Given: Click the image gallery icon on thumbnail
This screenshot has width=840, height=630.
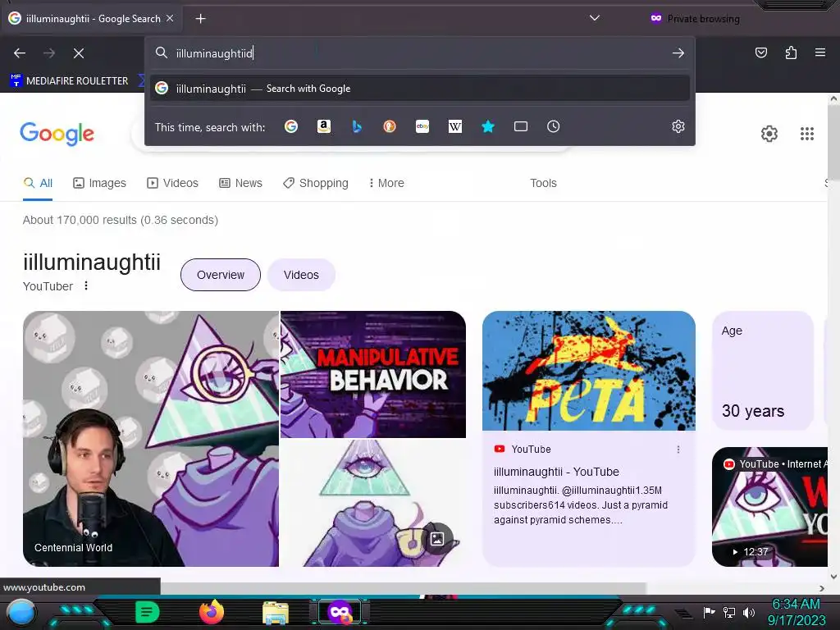Looking at the screenshot, I should [437, 538].
